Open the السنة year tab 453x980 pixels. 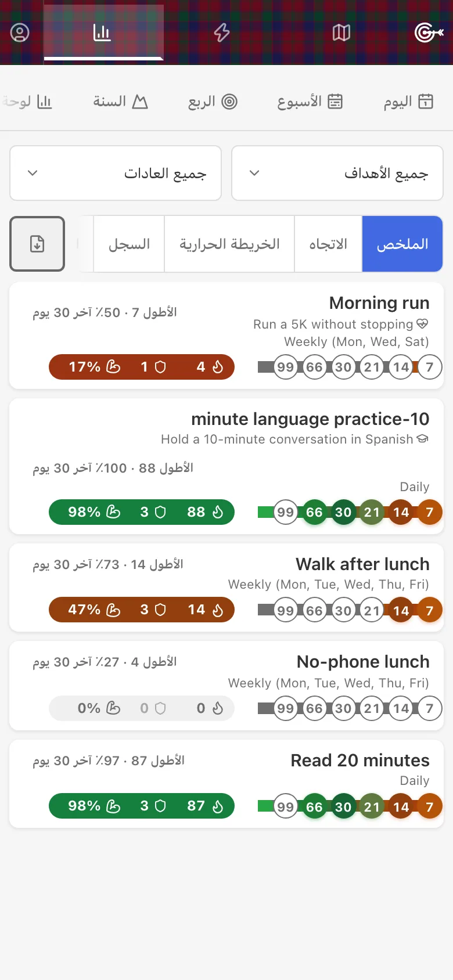[x=121, y=102]
